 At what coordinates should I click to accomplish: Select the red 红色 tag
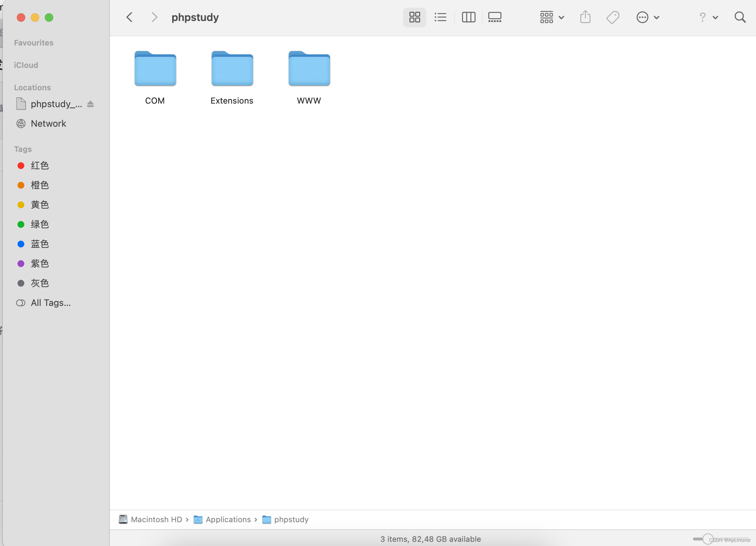point(39,166)
